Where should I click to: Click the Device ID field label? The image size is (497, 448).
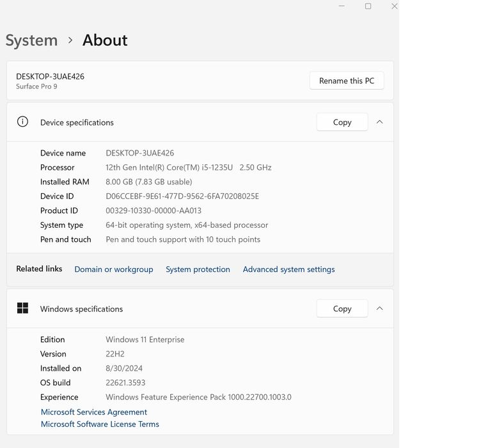coord(57,196)
